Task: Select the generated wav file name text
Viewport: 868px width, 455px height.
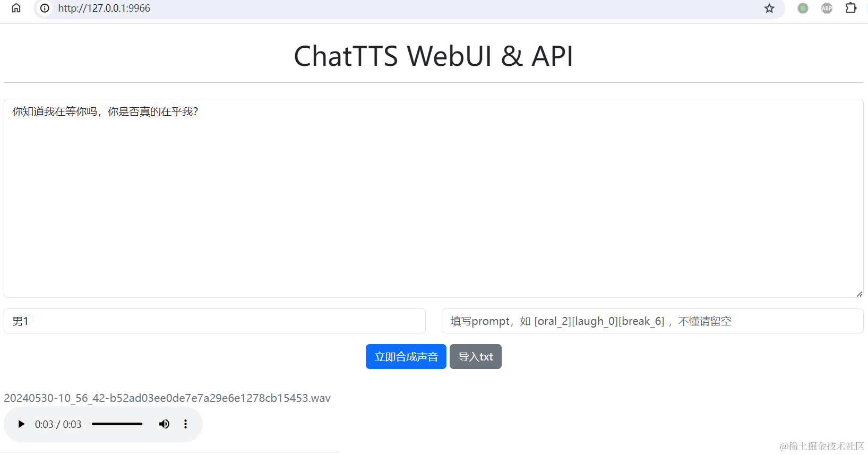Action: pos(167,398)
